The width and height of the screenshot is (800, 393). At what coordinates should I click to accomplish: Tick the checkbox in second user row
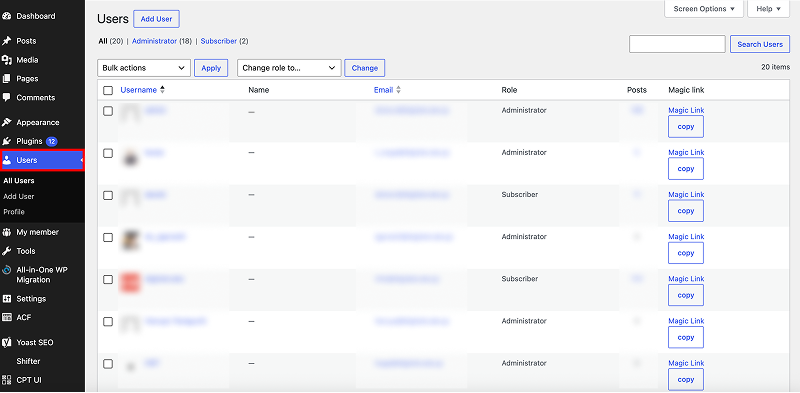pos(108,153)
